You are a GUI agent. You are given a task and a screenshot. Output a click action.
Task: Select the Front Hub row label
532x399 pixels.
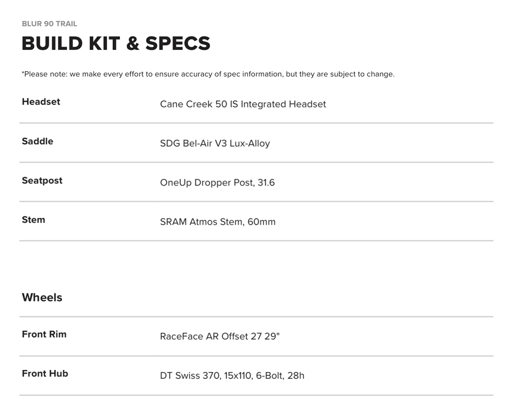click(x=45, y=374)
